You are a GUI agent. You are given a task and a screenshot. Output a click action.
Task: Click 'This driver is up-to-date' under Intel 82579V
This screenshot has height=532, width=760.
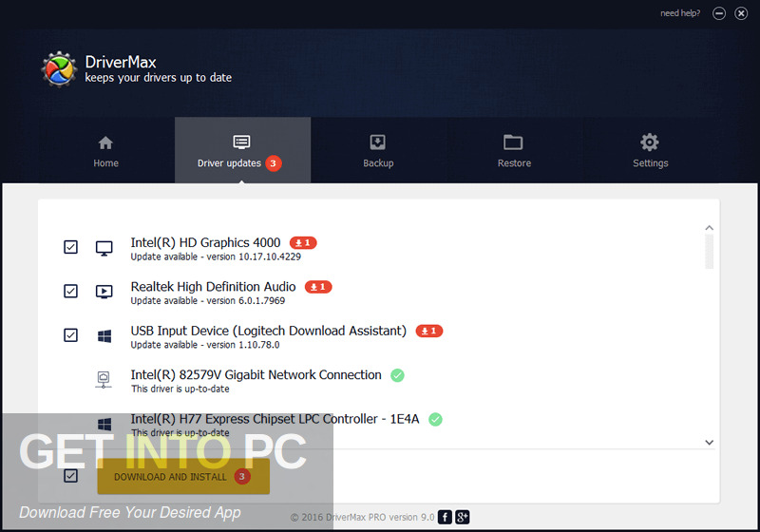click(180, 389)
